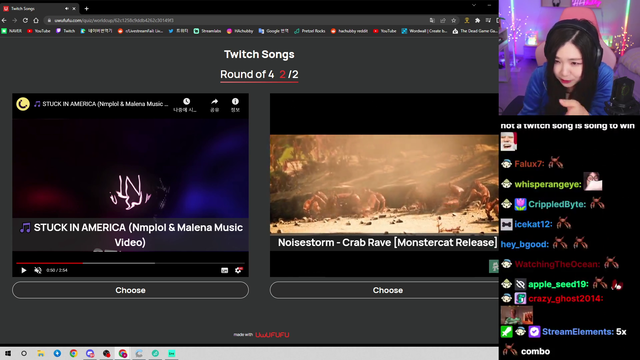
Task: Click the video Share arrow icon
Action: pos(214,102)
